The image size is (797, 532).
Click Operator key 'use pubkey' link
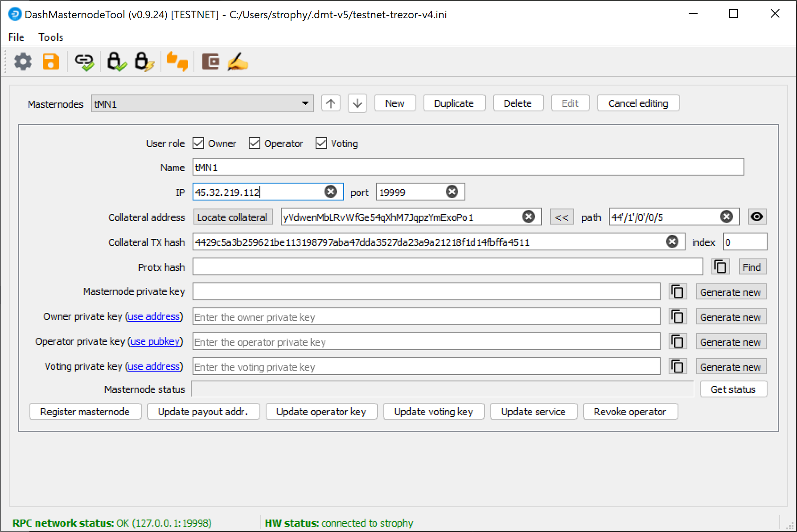point(155,341)
